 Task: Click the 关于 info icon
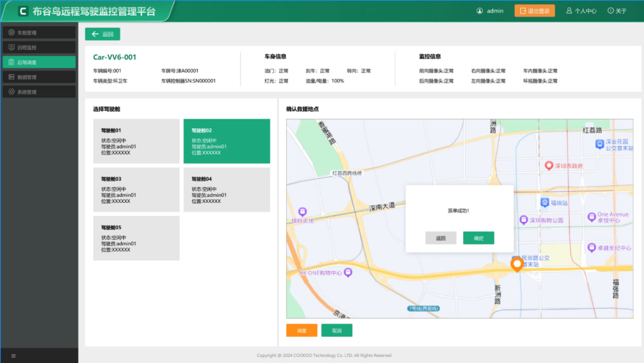click(611, 11)
